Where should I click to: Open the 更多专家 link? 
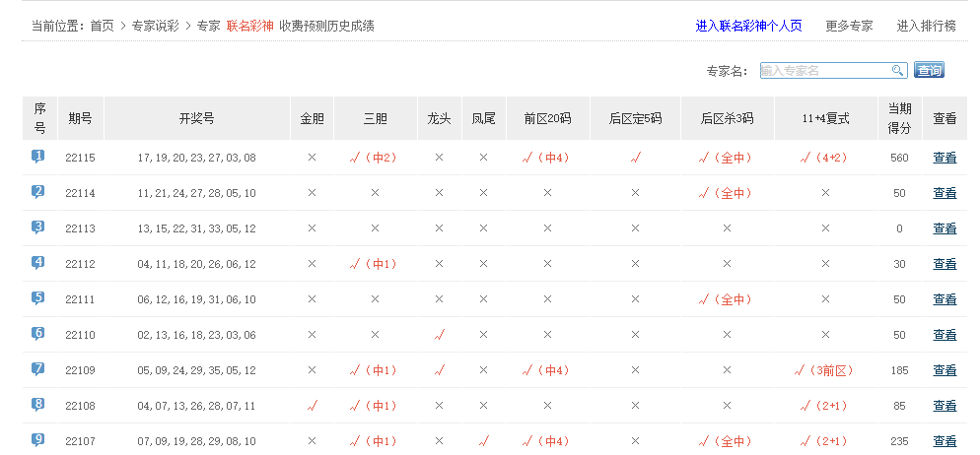(x=849, y=26)
